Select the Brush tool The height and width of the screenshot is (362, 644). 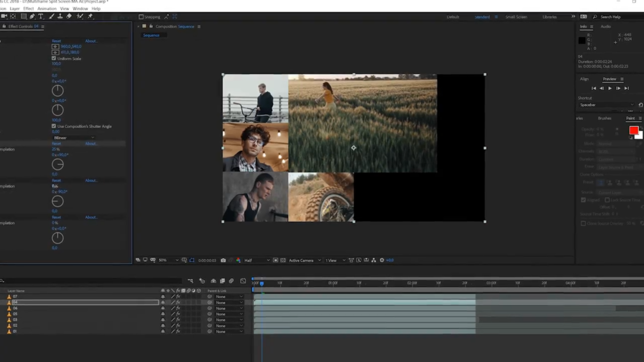coord(52,16)
